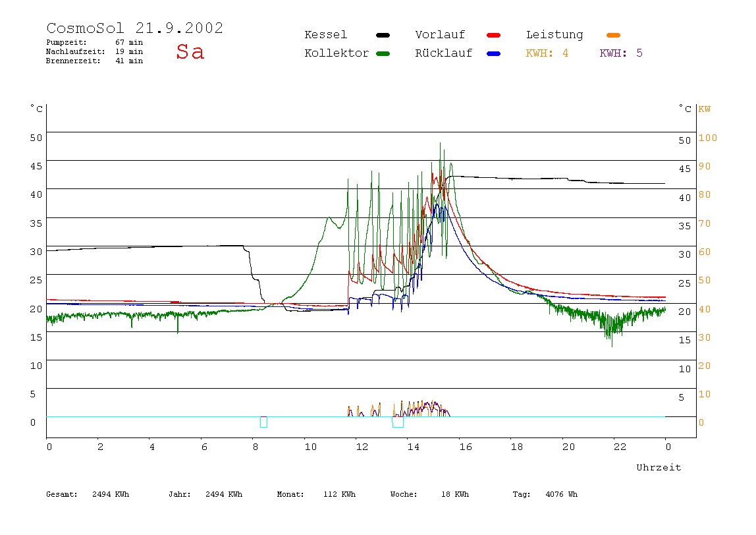Image resolution: width=756 pixels, height=535 pixels.
Task: Click the 'Leistung' legend label
Action: [x=554, y=35]
